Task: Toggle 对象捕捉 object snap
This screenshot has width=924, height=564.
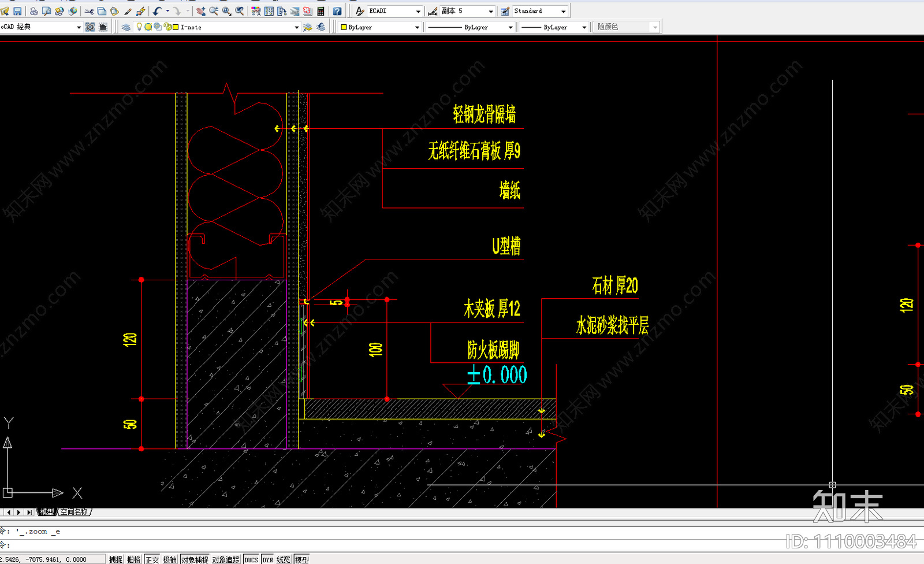Action: pyautogui.click(x=195, y=559)
